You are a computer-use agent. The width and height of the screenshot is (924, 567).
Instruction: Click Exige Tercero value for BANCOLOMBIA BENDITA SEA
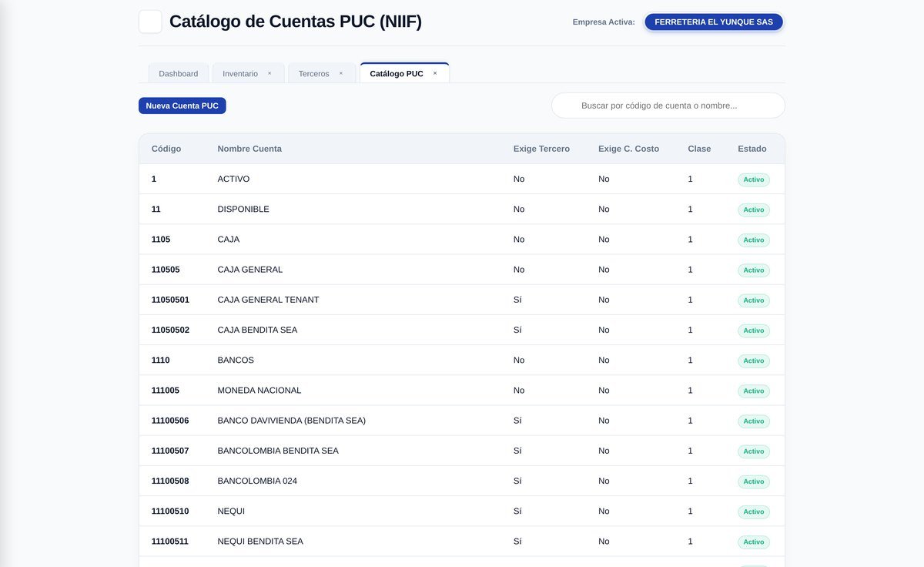pyautogui.click(x=517, y=451)
